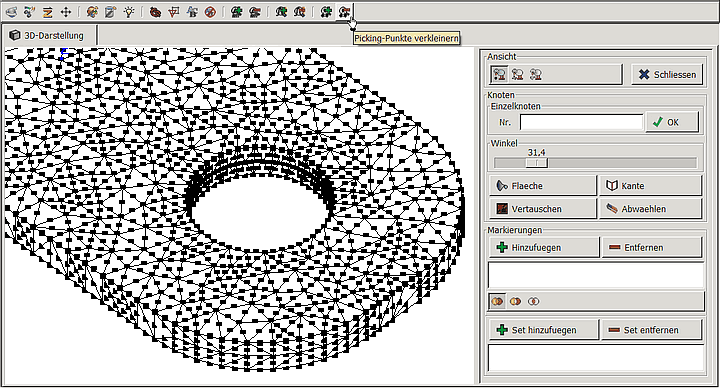Click in the Einzelknoten Nr. input field
The image size is (720, 388).
[581, 123]
